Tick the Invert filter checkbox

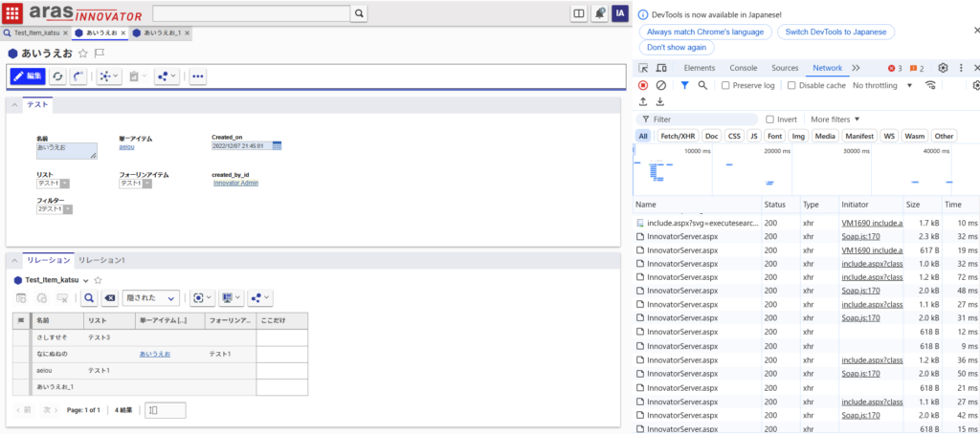click(770, 119)
